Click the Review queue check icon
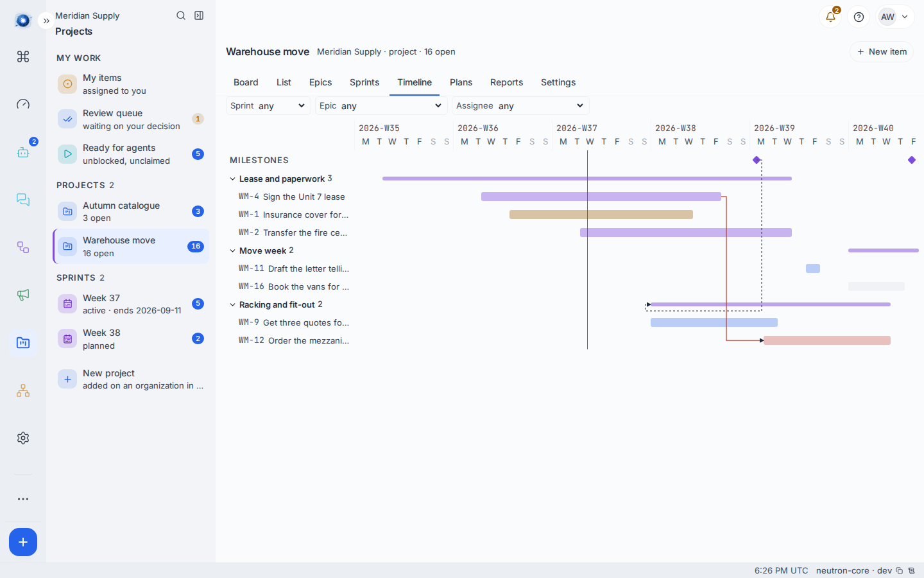The height and width of the screenshot is (578, 924). (x=67, y=119)
